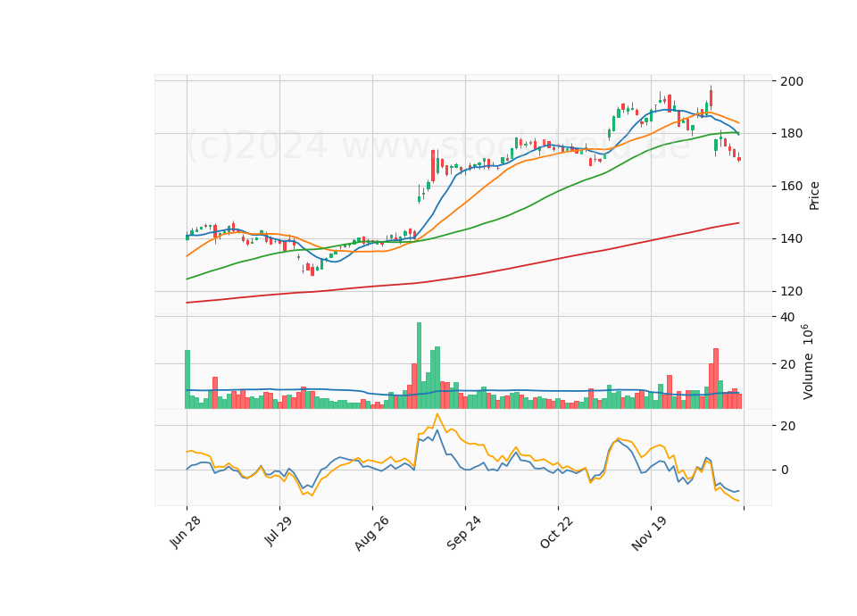Click the Sep 24 date label

click(464, 533)
